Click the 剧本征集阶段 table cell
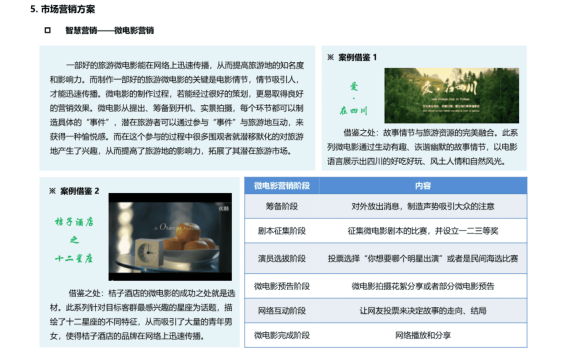This screenshot has height=360, width=570. click(x=282, y=231)
